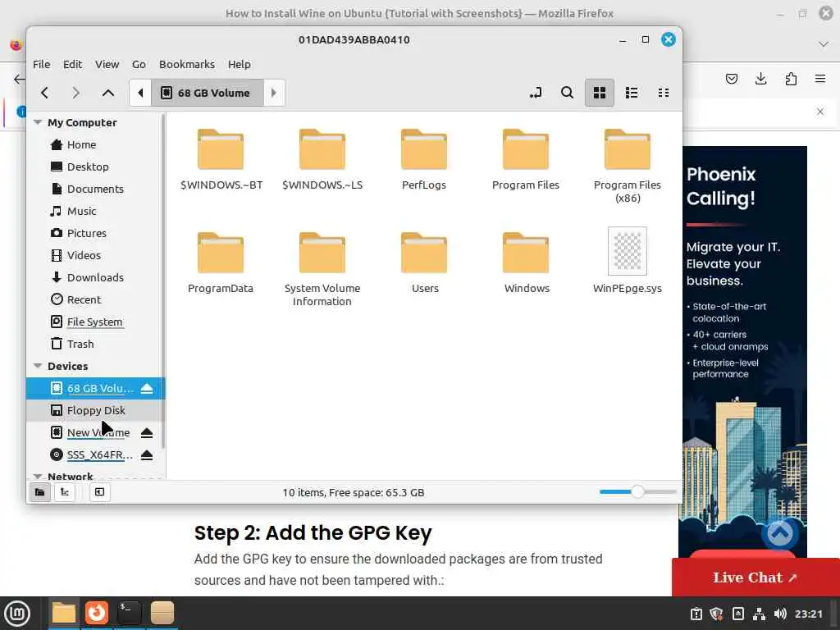840x630 pixels.
Task: Select the WinPEpge.sys file
Action: coord(628,261)
